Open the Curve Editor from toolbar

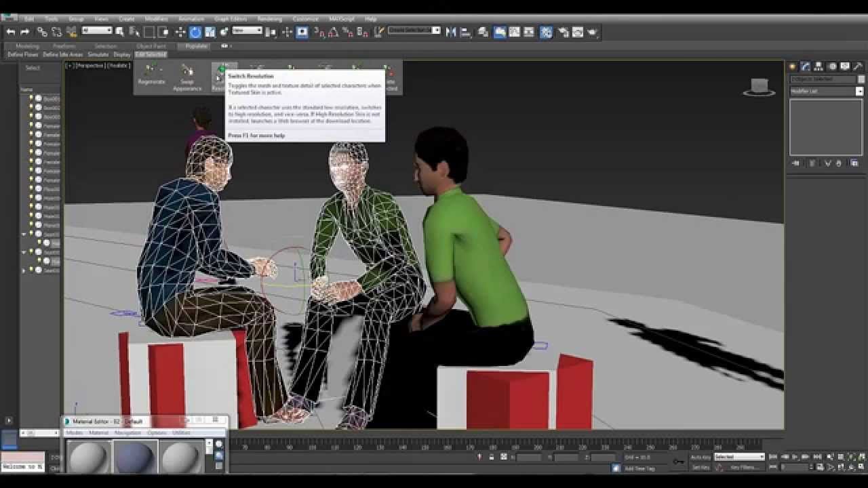[515, 31]
